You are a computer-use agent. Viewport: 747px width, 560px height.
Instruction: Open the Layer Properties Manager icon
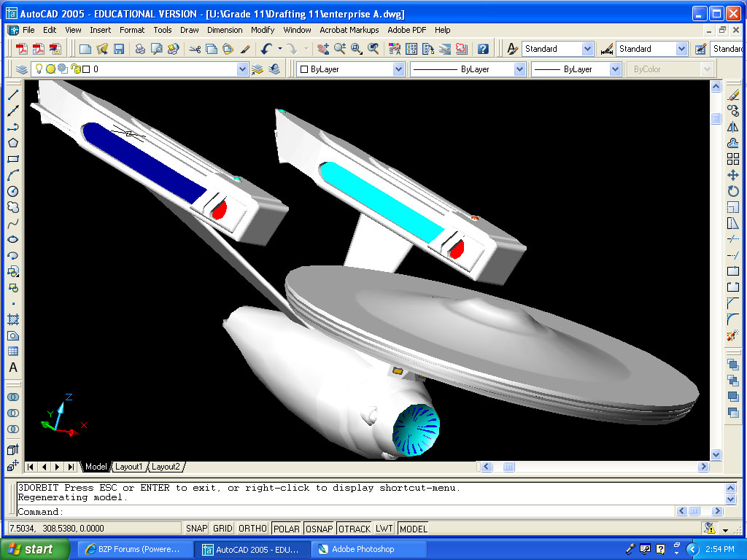point(21,69)
